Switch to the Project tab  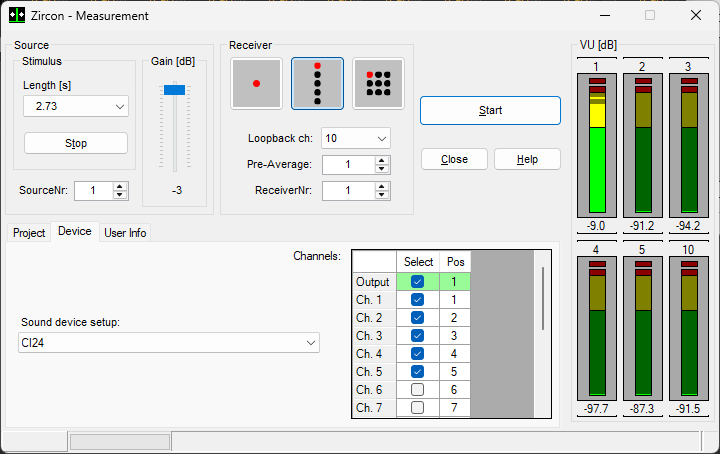[29, 233]
